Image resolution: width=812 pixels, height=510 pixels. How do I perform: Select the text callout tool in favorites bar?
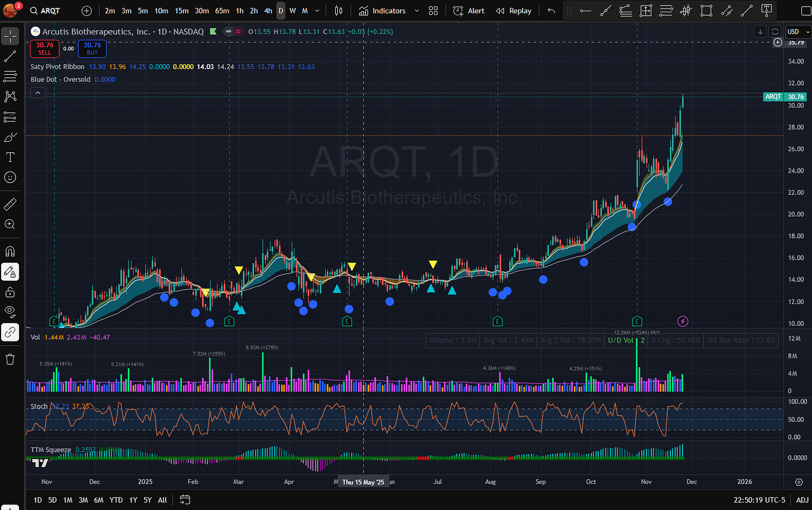click(766, 11)
